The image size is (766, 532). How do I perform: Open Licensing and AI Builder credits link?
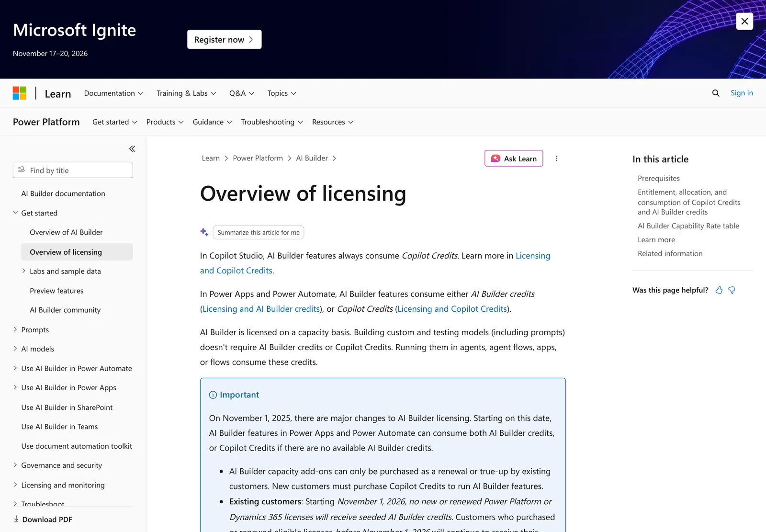(261, 309)
